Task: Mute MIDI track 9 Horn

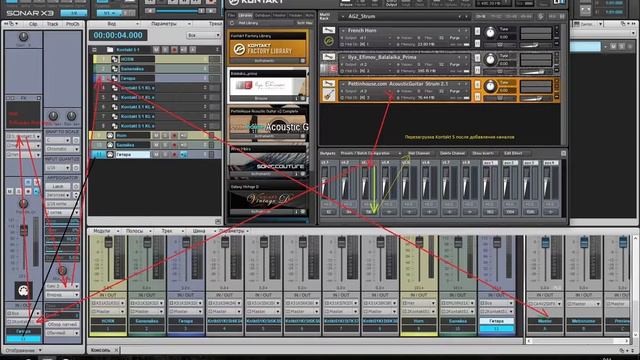Action: 156,135
